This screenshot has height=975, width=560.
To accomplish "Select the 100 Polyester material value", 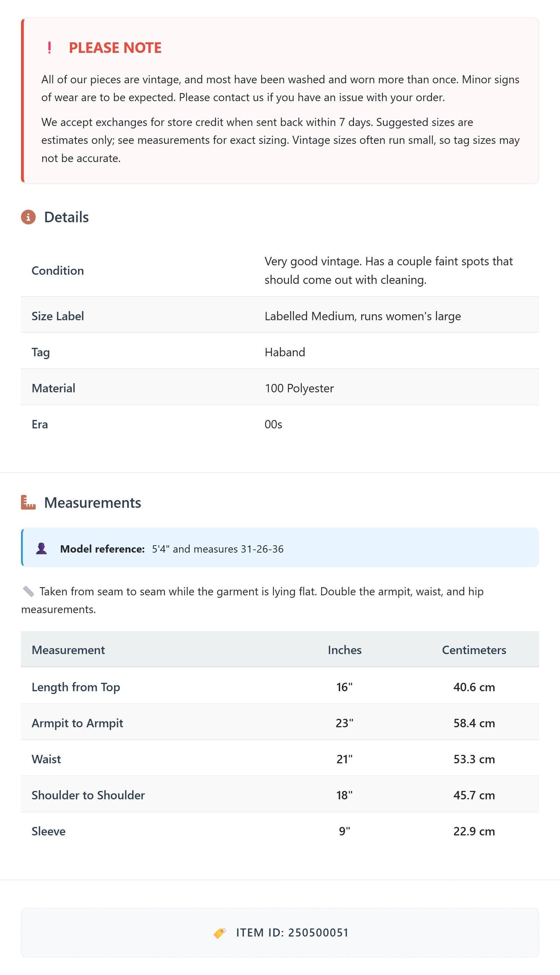I will point(299,388).
